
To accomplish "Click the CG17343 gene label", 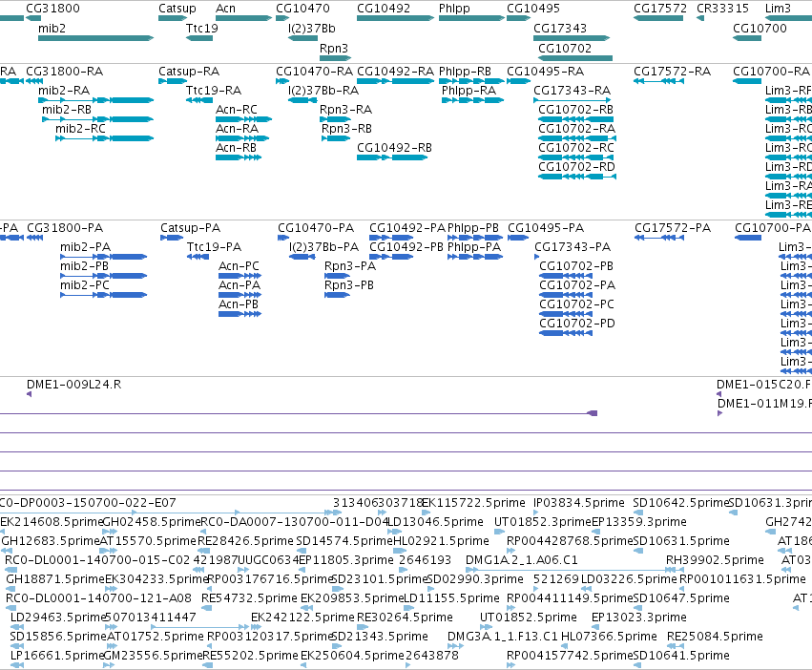I will click(x=560, y=29).
